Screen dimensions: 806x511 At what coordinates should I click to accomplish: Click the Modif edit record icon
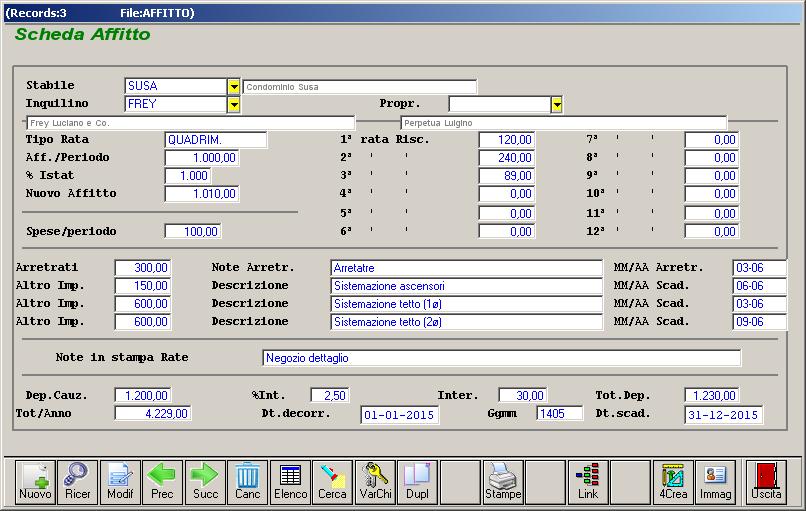[x=120, y=481]
